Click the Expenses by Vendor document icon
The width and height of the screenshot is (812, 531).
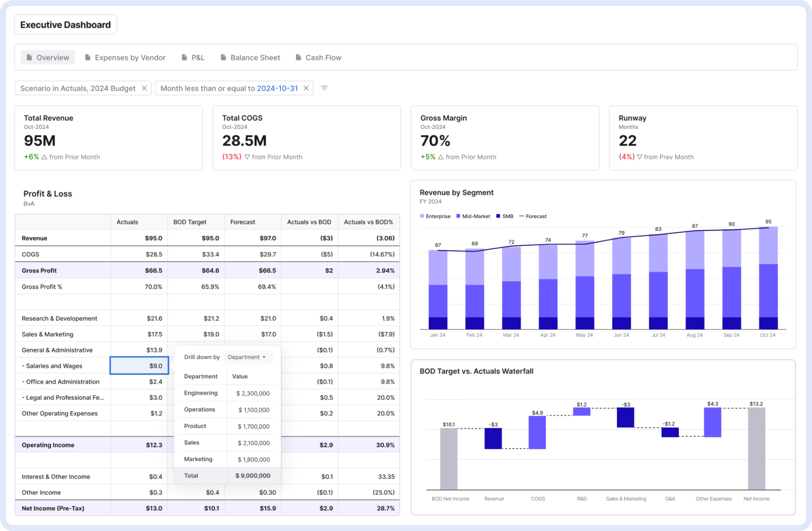point(87,58)
